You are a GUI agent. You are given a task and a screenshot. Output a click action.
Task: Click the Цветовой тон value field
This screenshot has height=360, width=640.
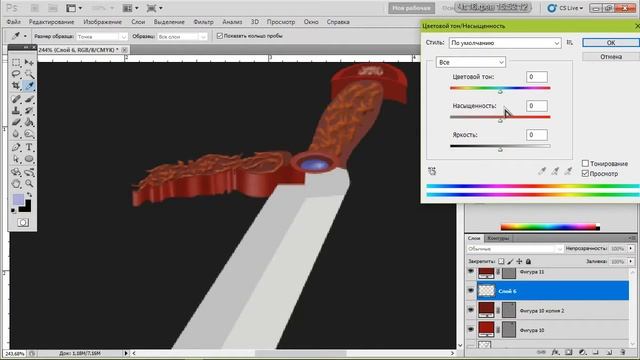point(536,77)
